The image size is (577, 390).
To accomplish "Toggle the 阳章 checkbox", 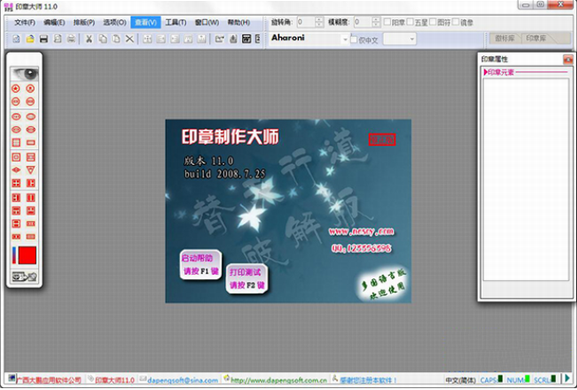I will tap(387, 22).
